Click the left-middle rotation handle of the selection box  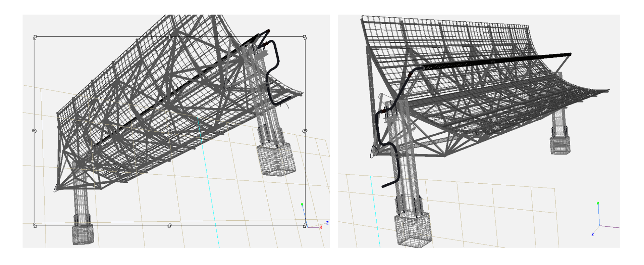pyautogui.click(x=35, y=131)
